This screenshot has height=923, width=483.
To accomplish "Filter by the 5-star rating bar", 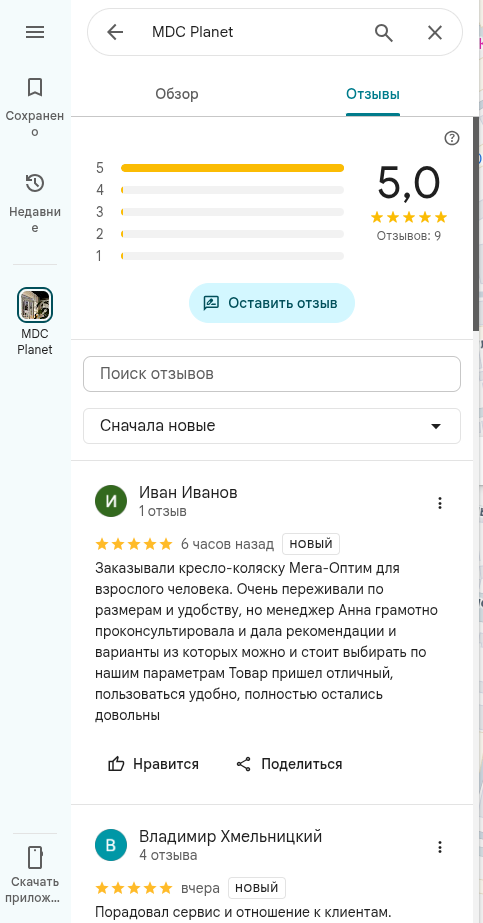I will (x=232, y=168).
